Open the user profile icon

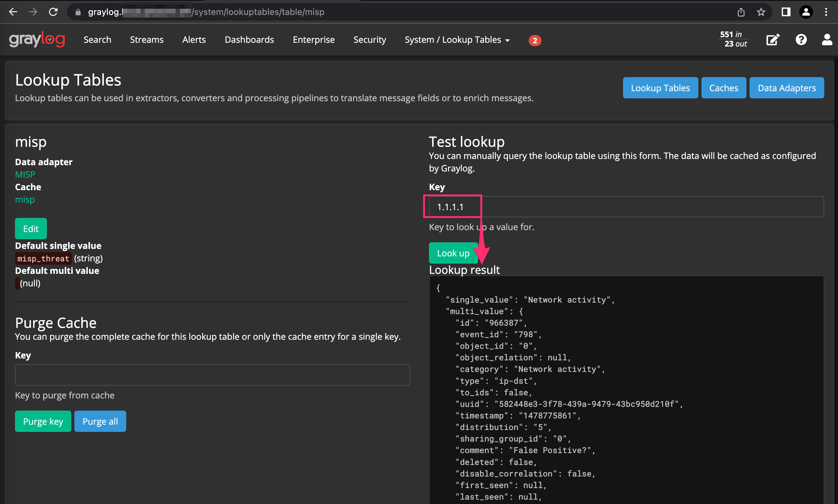(x=827, y=39)
